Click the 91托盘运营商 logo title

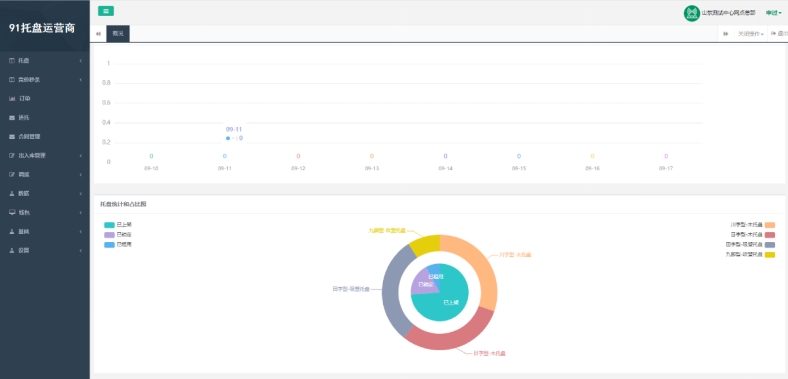(x=42, y=28)
